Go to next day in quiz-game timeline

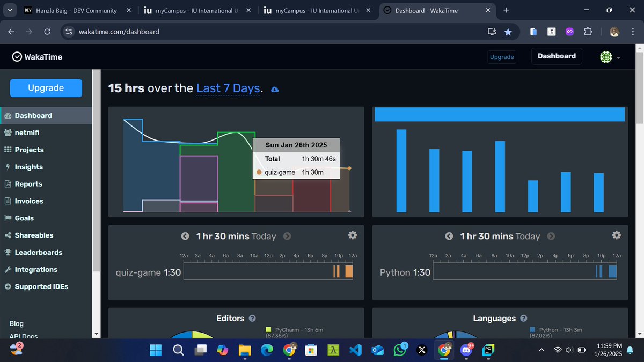coord(287,236)
